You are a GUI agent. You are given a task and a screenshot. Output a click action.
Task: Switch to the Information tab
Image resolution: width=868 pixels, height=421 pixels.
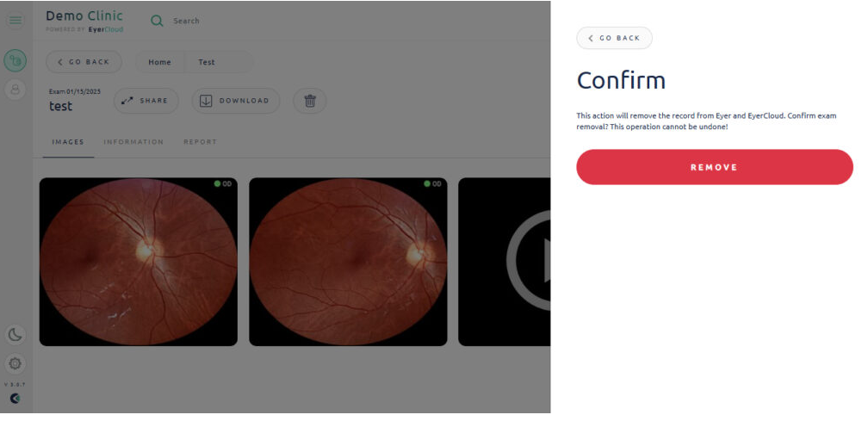tap(133, 142)
